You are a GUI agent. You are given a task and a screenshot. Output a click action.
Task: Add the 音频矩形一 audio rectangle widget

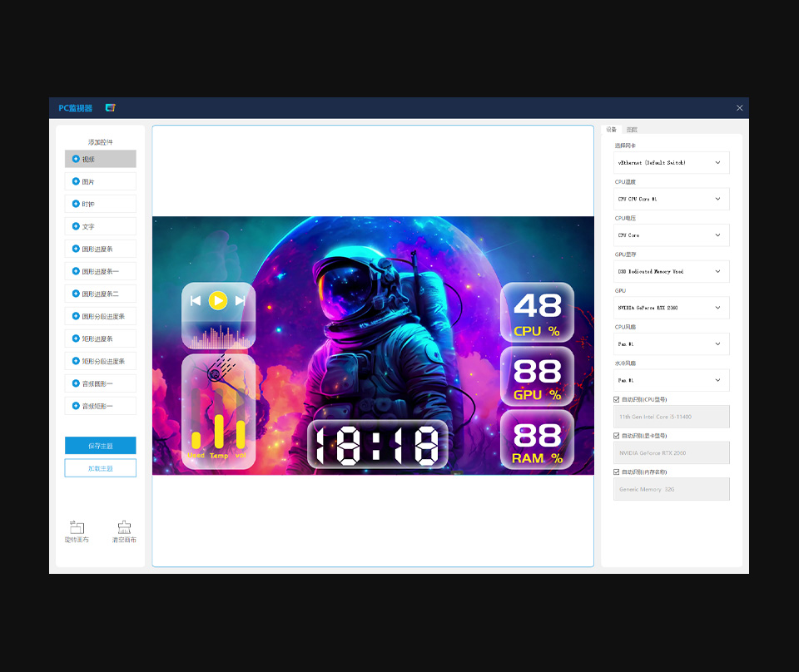coord(101,406)
